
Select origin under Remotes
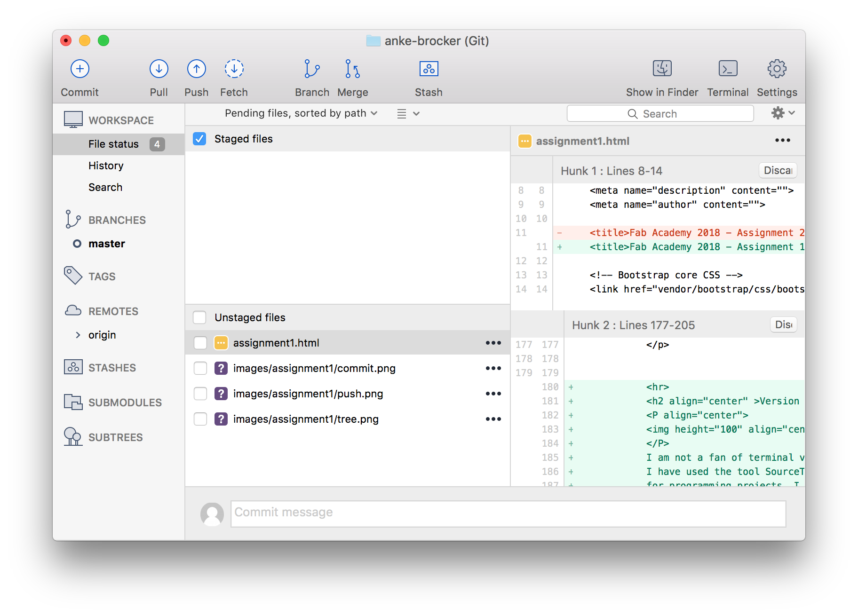102,335
